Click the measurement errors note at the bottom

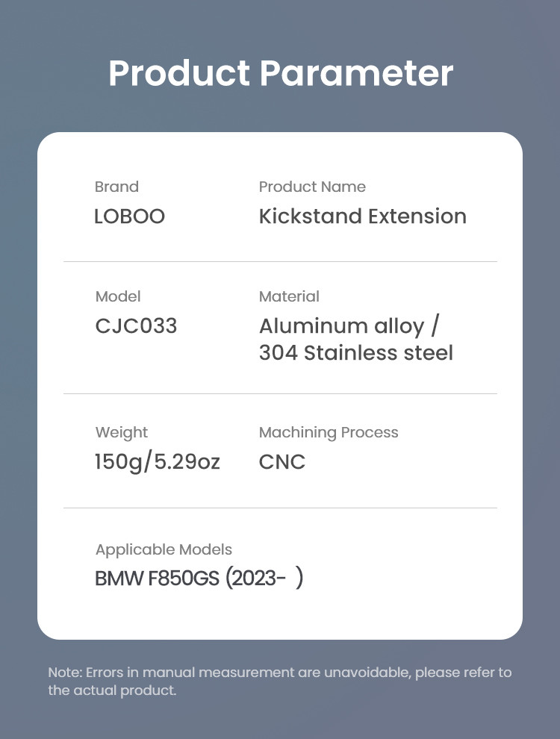tap(280, 681)
